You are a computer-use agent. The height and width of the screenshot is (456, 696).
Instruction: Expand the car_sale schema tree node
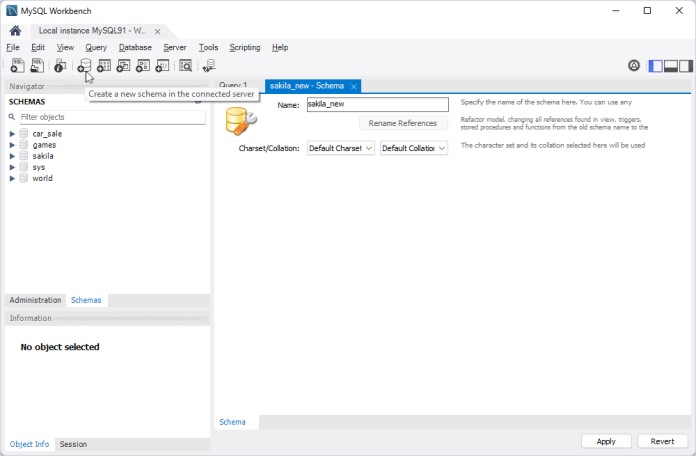point(12,134)
